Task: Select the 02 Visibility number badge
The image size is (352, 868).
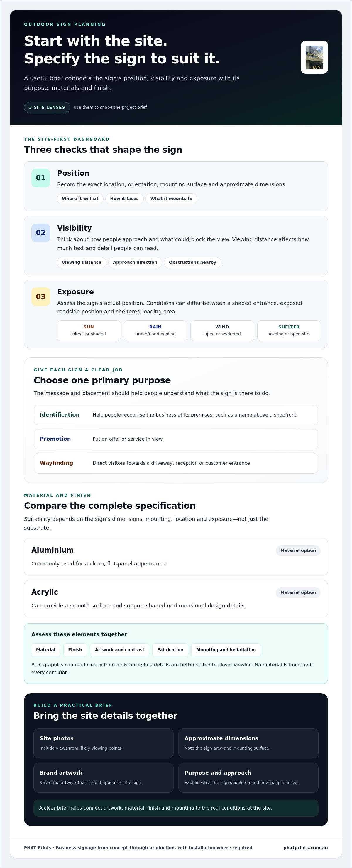Action: pos(41,233)
